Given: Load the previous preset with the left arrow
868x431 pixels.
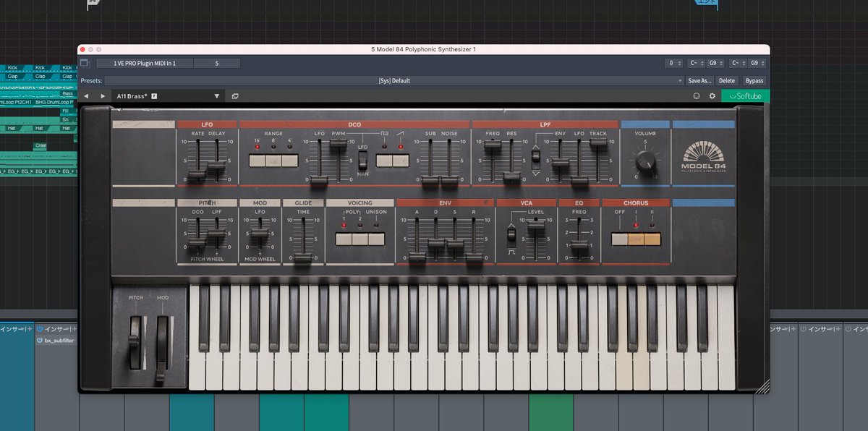Looking at the screenshot, I should click(86, 95).
